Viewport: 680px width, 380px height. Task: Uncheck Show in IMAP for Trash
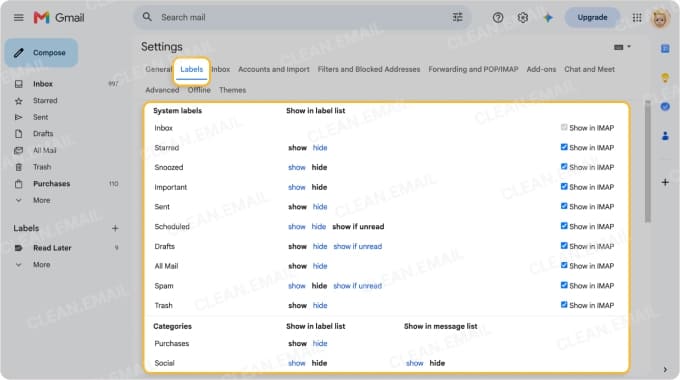pyautogui.click(x=564, y=305)
